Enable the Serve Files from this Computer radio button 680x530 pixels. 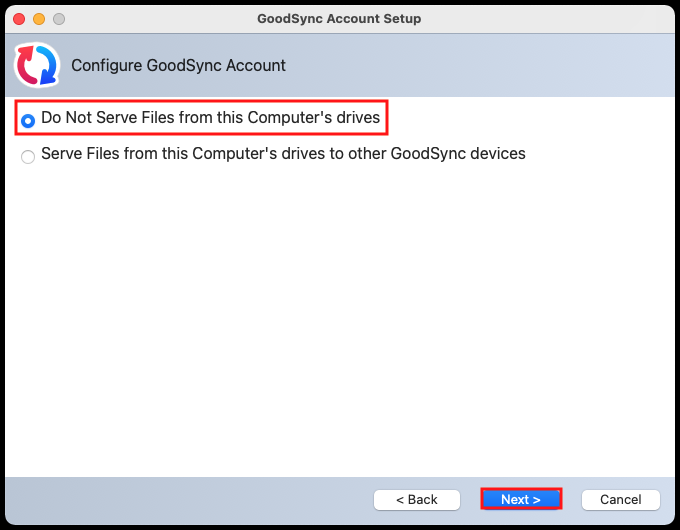pos(28,156)
